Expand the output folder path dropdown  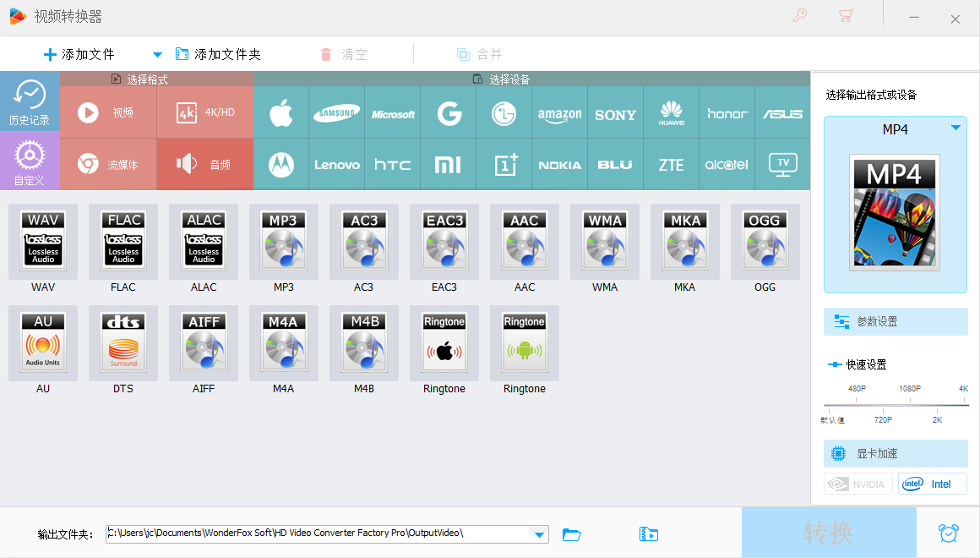coord(539,534)
